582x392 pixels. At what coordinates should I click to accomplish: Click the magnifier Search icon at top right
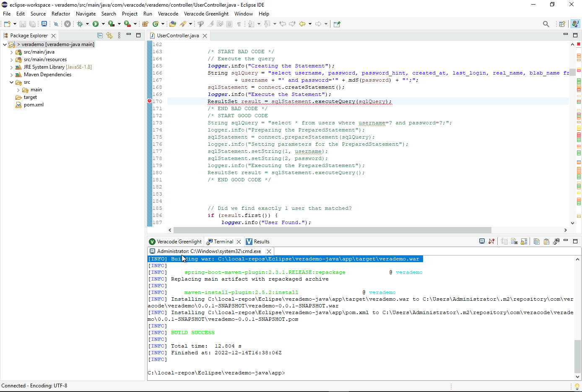coord(546,24)
